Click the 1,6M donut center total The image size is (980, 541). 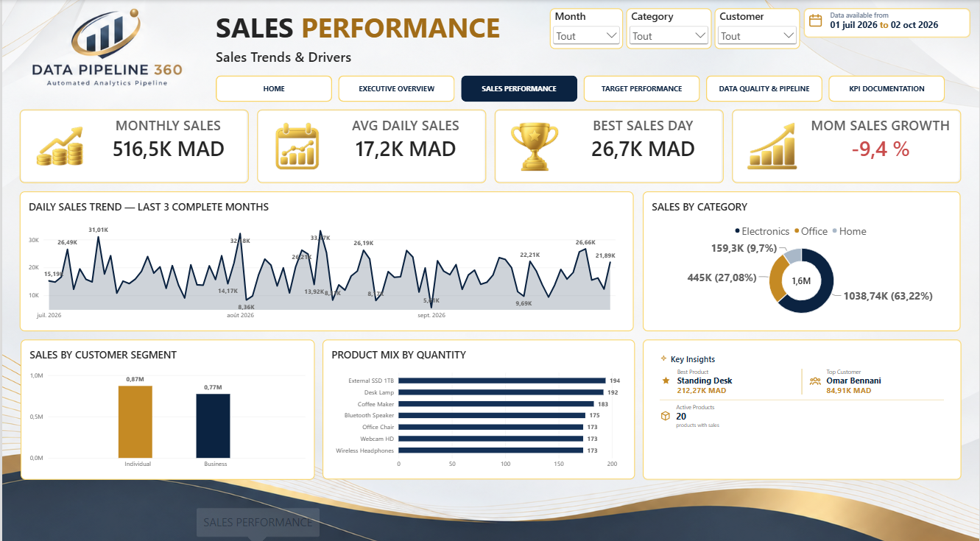pos(801,281)
